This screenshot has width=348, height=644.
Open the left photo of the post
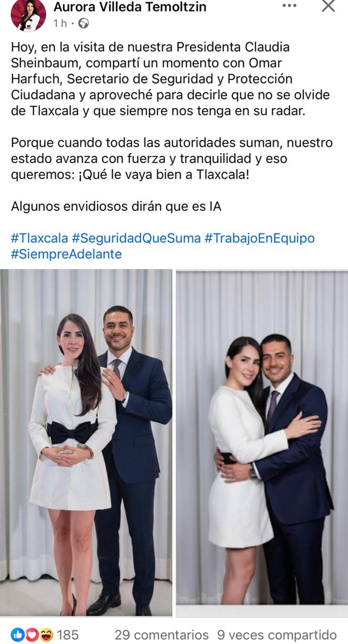point(86,443)
